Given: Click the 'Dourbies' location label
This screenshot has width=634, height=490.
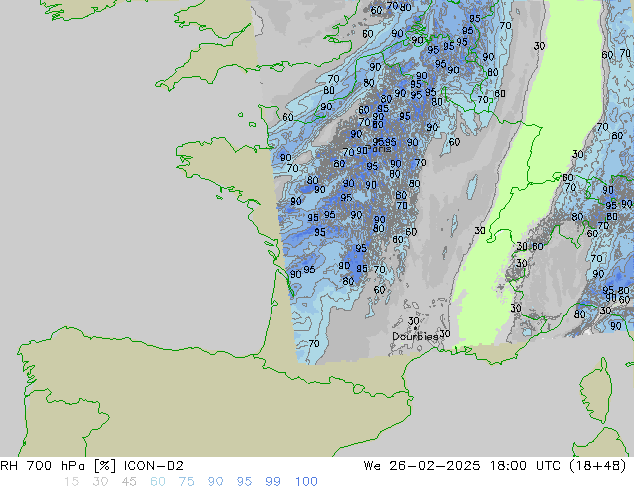Looking at the screenshot, I should coord(415,336).
